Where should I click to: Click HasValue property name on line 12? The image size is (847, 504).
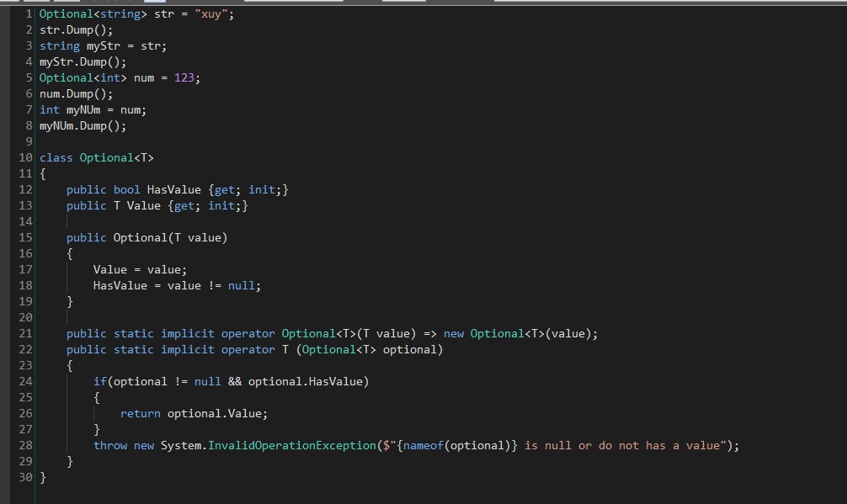pyautogui.click(x=174, y=189)
